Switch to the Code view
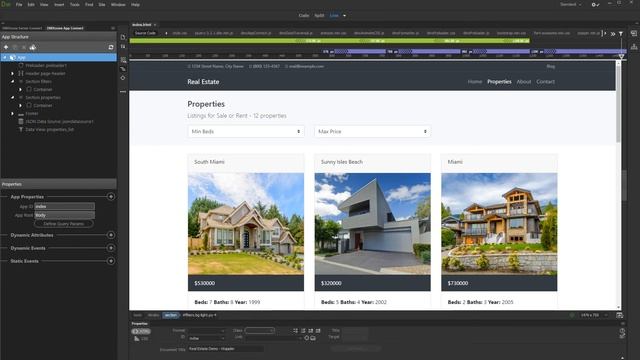640x360 pixels. point(304,16)
